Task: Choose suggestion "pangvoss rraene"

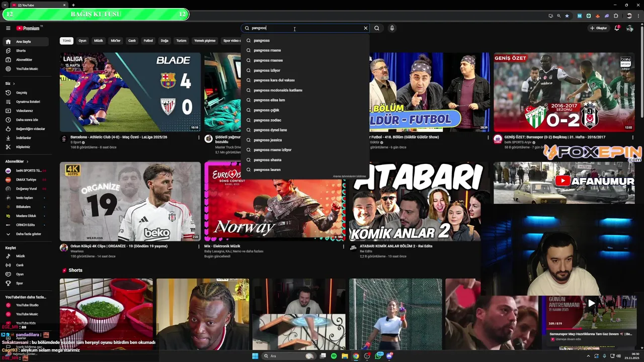Action: (x=305, y=50)
